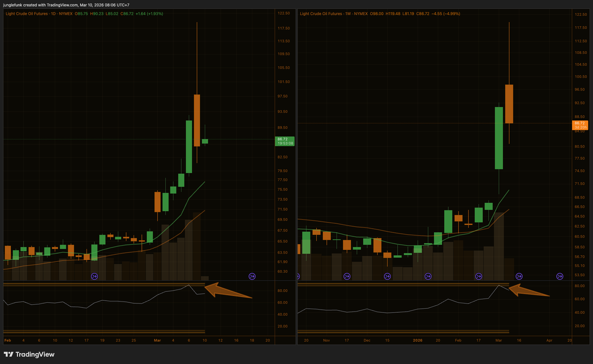Click the orange 86.72 price label on weekly chart
The height and width of the screenshot is (364, 593).
[x=580, y=125]
